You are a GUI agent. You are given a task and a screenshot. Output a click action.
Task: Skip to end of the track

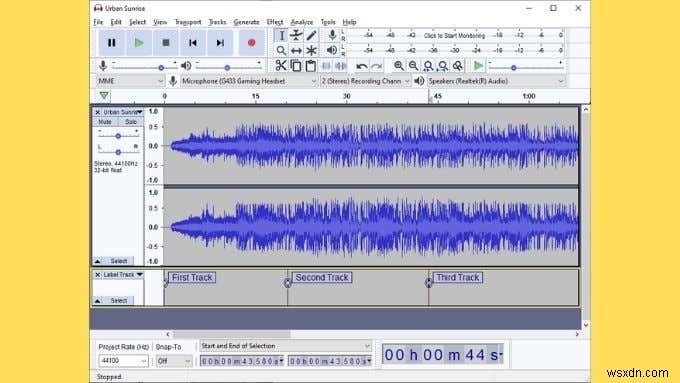click(220, 43)
